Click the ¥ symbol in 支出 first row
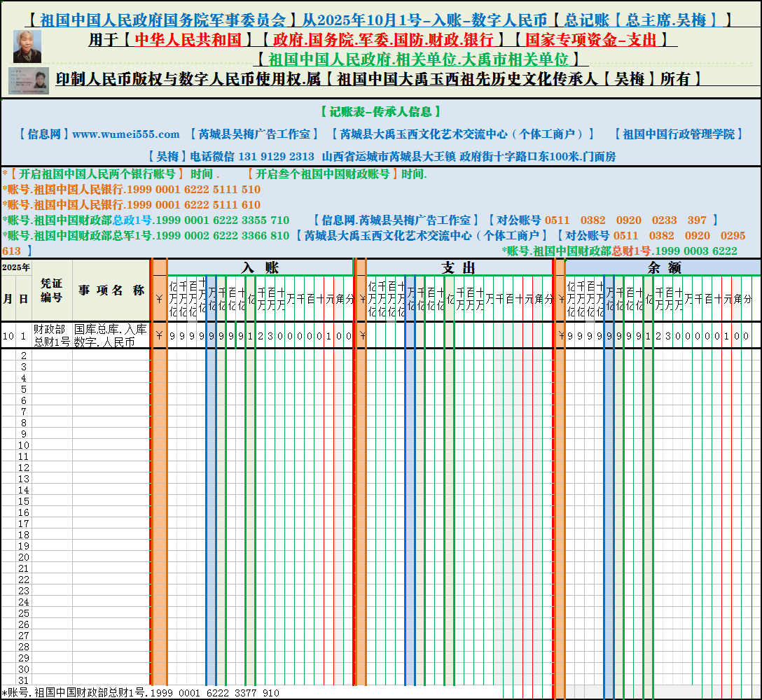 coord(361,335)
